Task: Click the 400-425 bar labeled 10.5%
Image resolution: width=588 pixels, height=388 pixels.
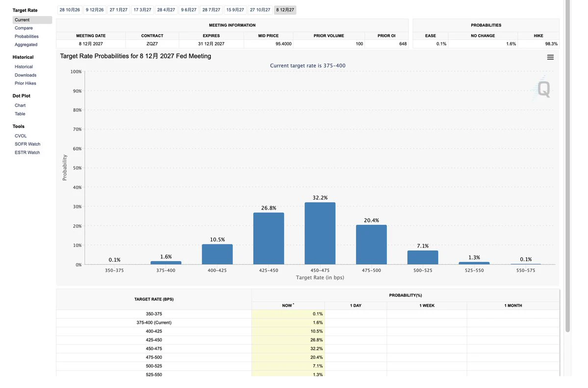Action: (217, 254)
